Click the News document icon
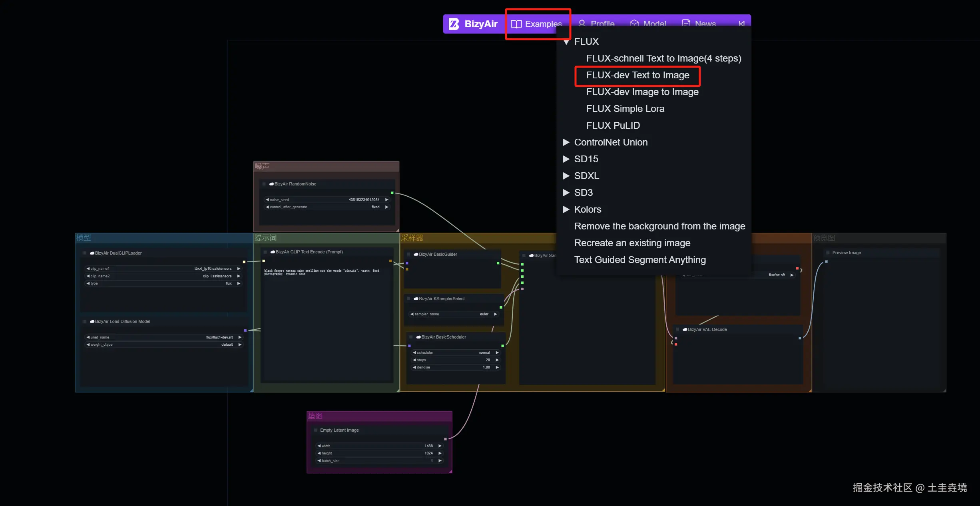 coord(686,23)
